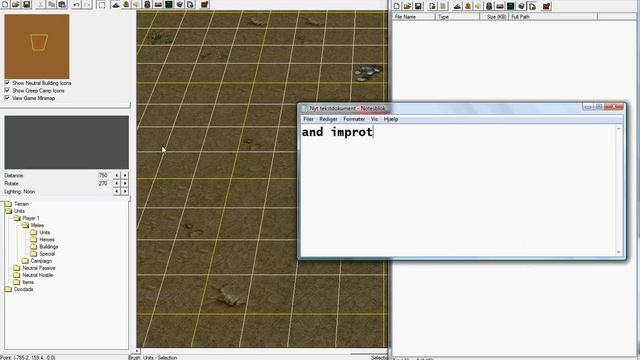
Task: Expand Neutral Hostile folder
Action: coord(33,275)
